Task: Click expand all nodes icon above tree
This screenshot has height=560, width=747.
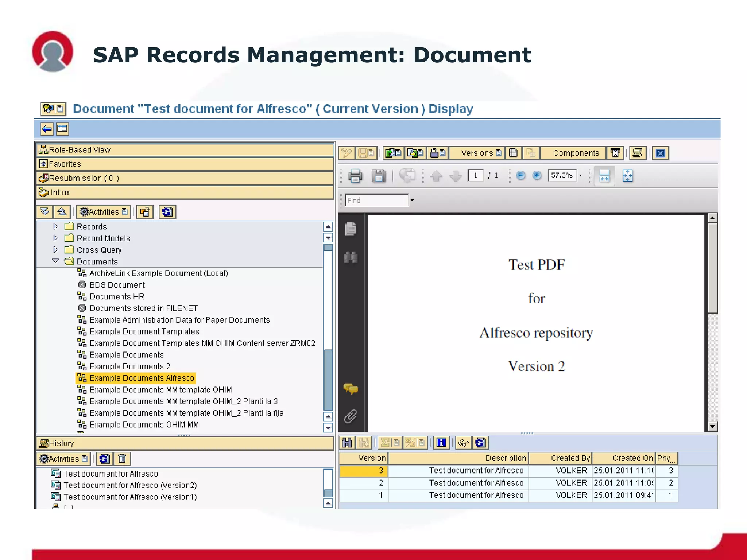Action: pos(45,212)
